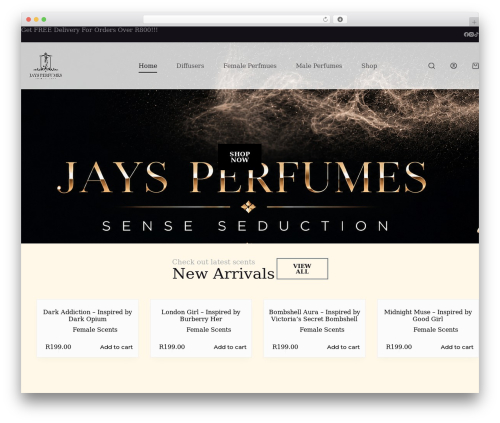500x423 pixels.
Task: Open the search magnifier icon
Action: (431, 66)
